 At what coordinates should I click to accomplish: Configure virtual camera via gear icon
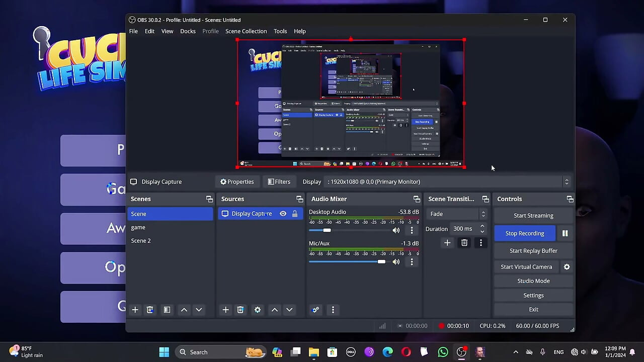point(567,267)
